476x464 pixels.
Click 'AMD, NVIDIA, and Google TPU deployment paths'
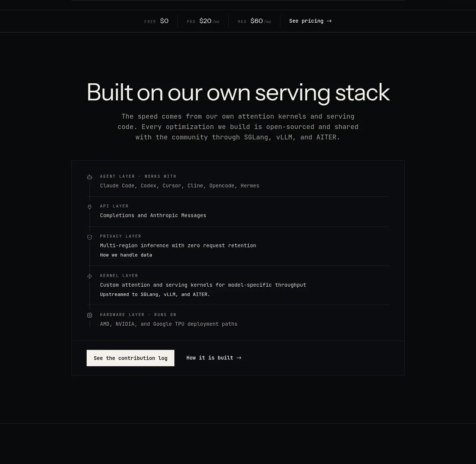pyautogui.click(x=168, y=324)
